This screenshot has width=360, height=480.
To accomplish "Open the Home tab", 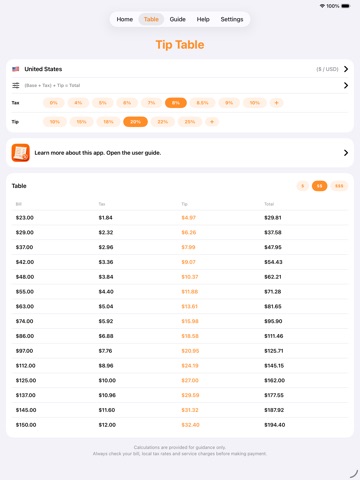I will point(125,19).
